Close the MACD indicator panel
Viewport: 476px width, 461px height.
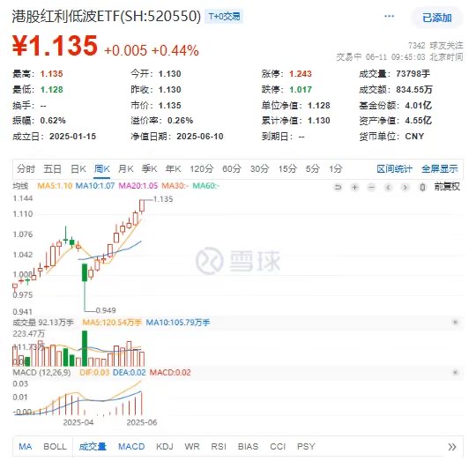(455, 372)
